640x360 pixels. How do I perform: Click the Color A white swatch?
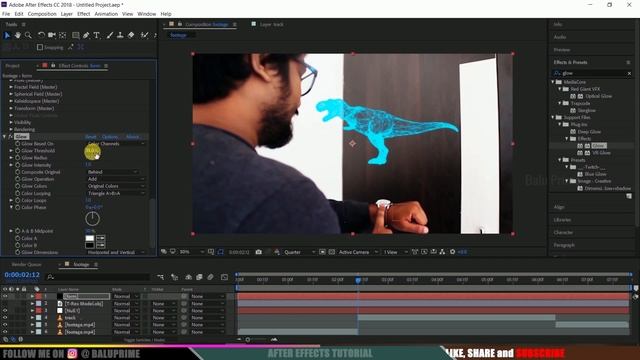[90, 238]
